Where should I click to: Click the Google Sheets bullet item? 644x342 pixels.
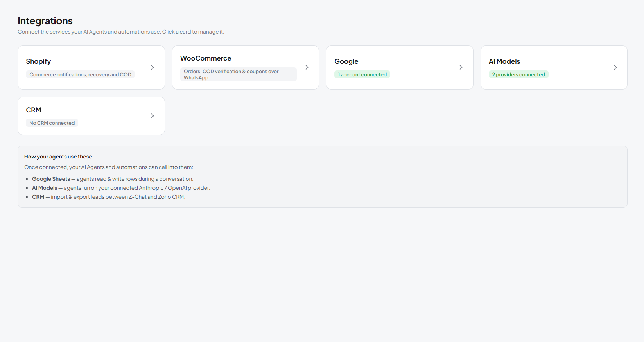coord(113,179)
